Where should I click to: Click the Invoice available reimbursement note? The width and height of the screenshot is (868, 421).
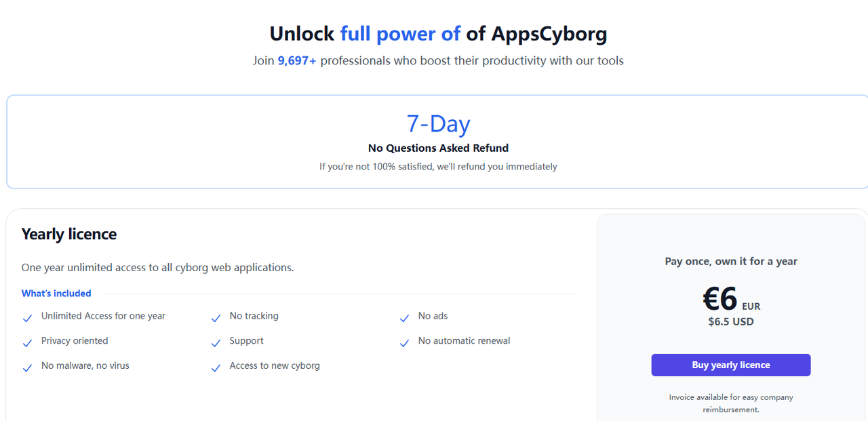tap(731, 403)
